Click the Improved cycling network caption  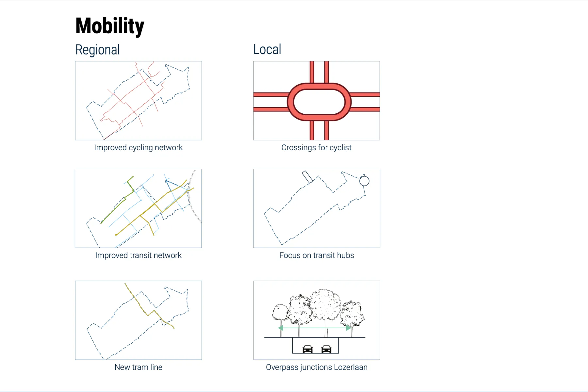(138, 147)
